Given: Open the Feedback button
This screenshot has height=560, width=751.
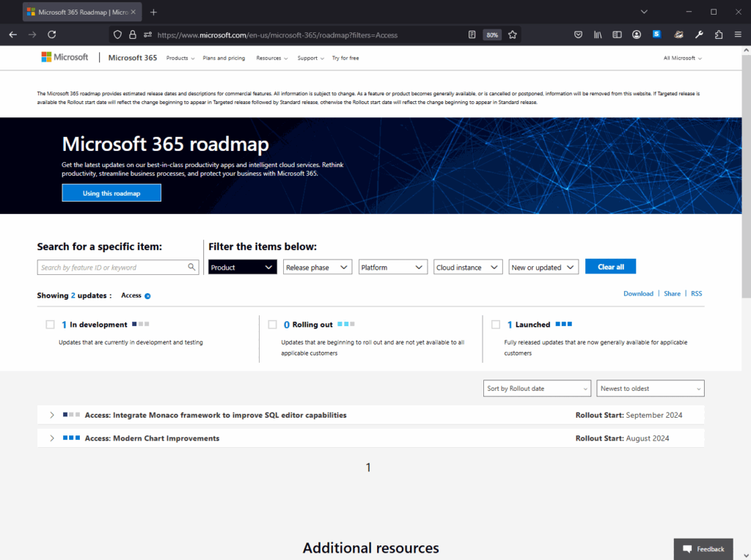Looking at the screenshot, I should click(x=703, y=549).
